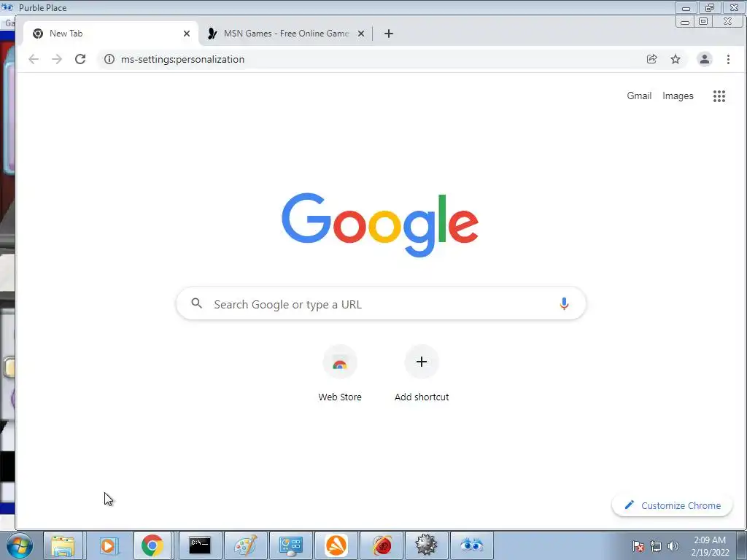Click the search magnifier icon
This screenshot has width=747, height=560.
click(x=196, y=303)
